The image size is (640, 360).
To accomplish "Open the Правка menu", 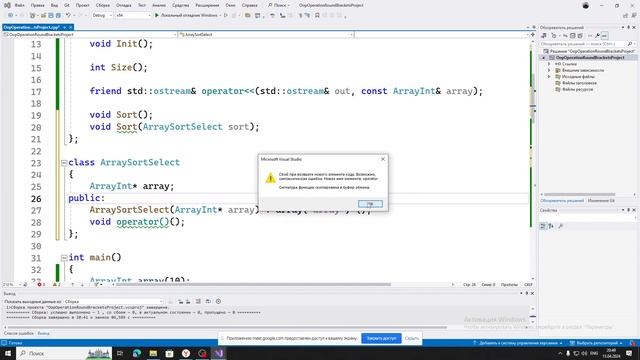I will (x=38, y=5).
